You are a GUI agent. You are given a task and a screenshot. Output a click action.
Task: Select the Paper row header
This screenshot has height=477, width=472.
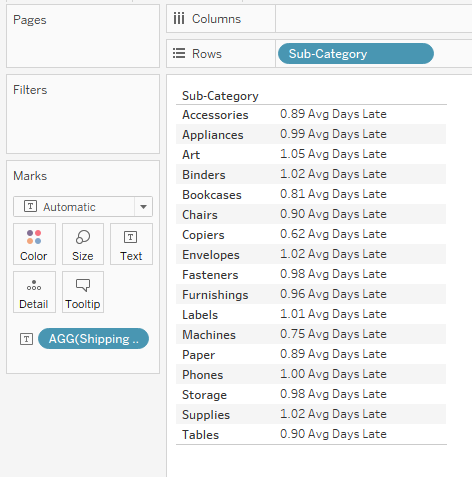198,355
